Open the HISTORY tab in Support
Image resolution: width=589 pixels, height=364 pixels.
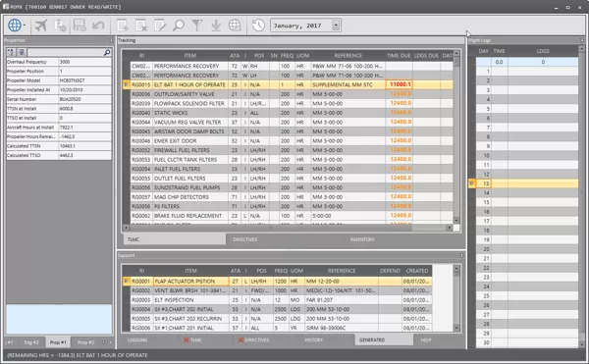[x=314, y=340]
